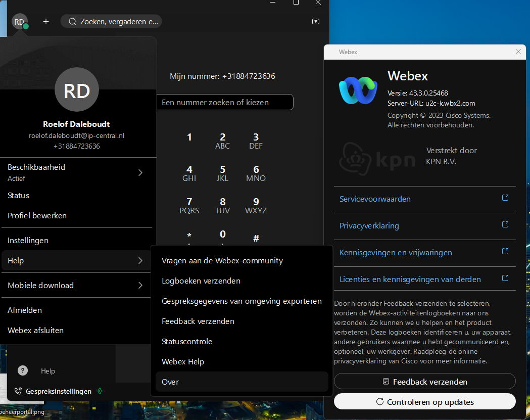Open Statuscontrole from the Help submenu
This screenshot has height=420, width=530.
click(242, 342)
